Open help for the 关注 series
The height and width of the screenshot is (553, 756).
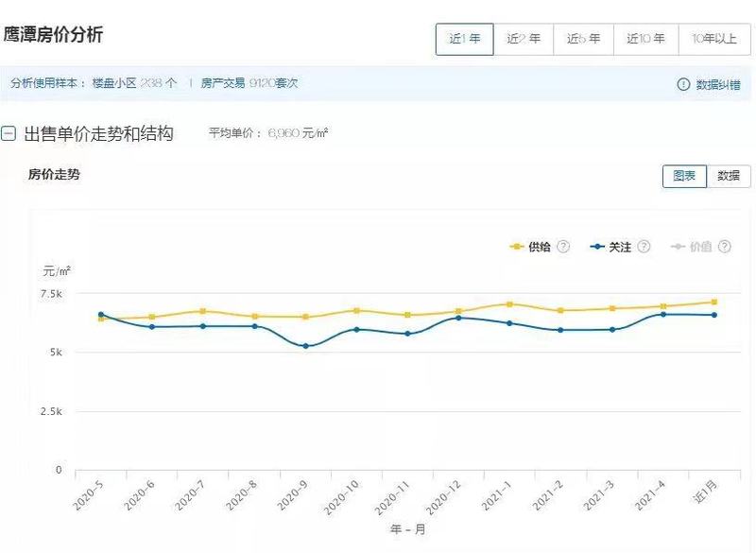644,246
